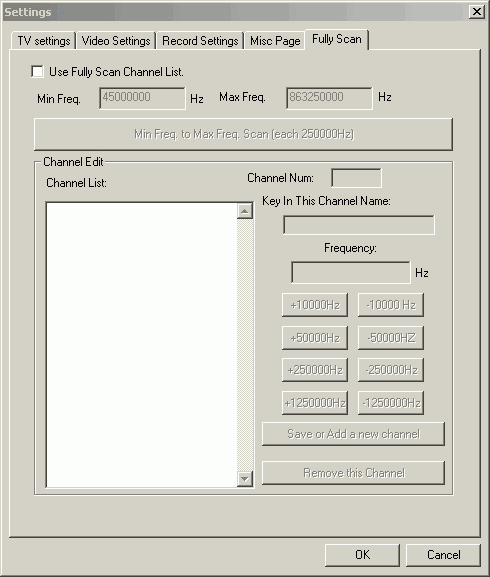Image resolution: width=490 pixels, height=577 pixels.
Task: Click Remove this Channel button
Action: [353, 472]
